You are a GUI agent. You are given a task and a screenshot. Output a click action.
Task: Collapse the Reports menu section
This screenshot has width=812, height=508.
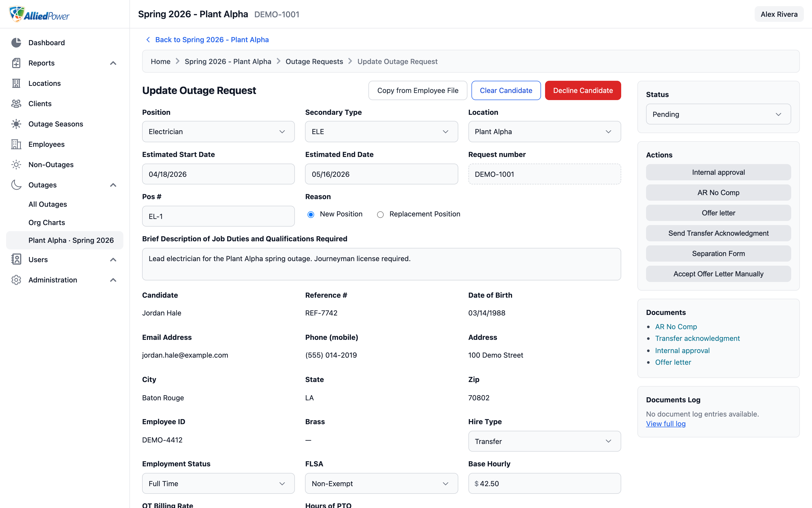pyautogui.click(x=113, y=63)
